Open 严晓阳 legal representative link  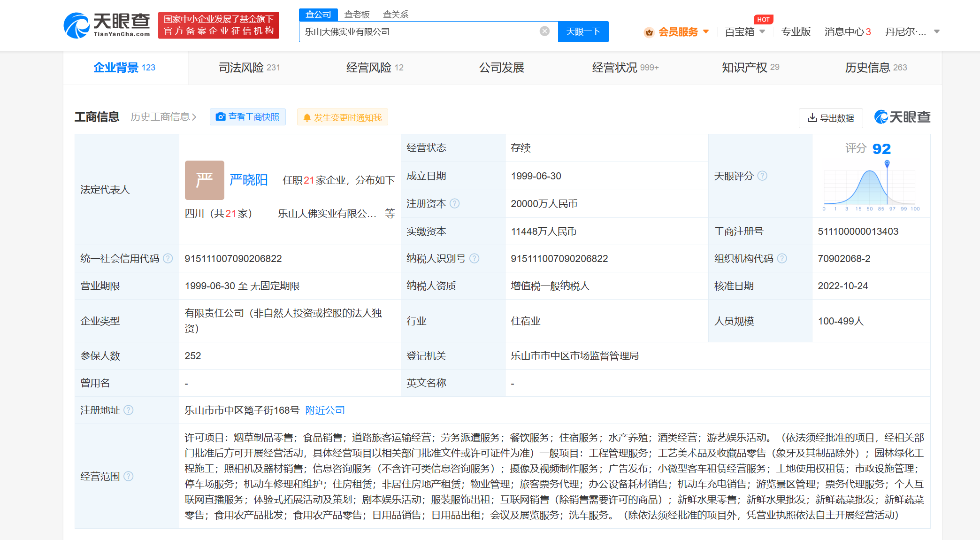pos(248,180)
